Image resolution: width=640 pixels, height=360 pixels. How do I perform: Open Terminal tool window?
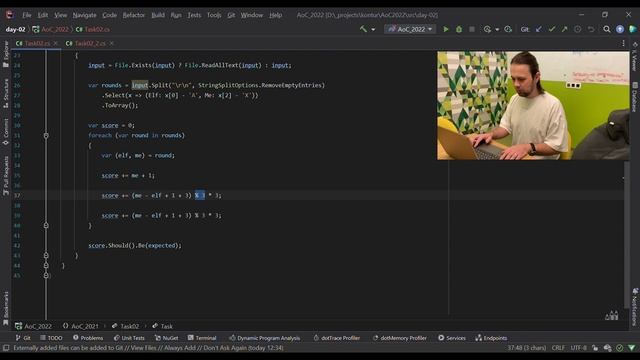pyautogui.click(x=202, y=338)
